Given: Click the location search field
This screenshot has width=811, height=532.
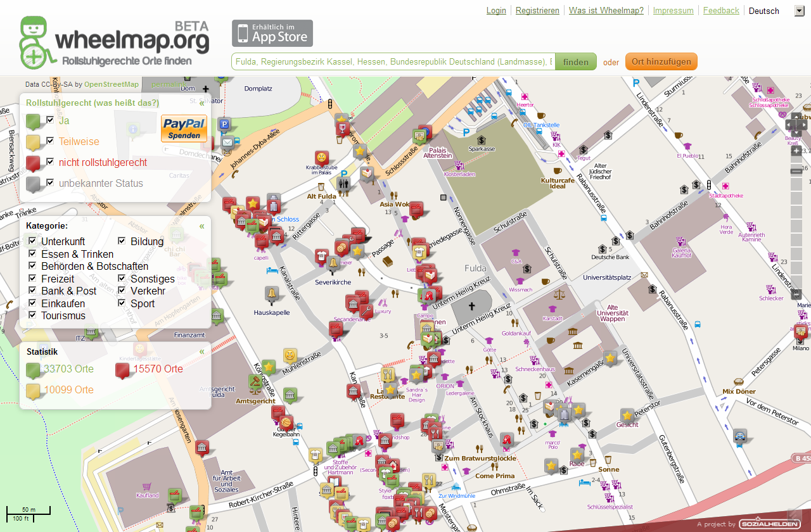Looking at the screenshot, I should [x=393, y=61].
